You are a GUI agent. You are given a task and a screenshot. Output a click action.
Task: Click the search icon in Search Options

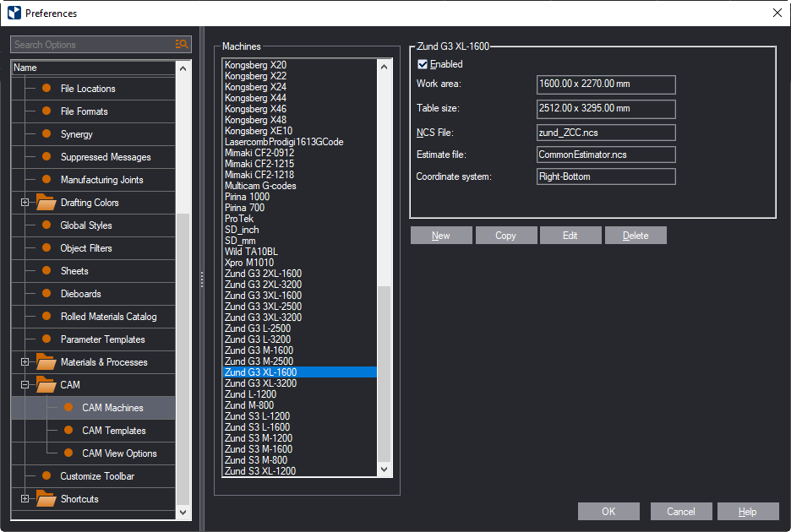(181, 45)
